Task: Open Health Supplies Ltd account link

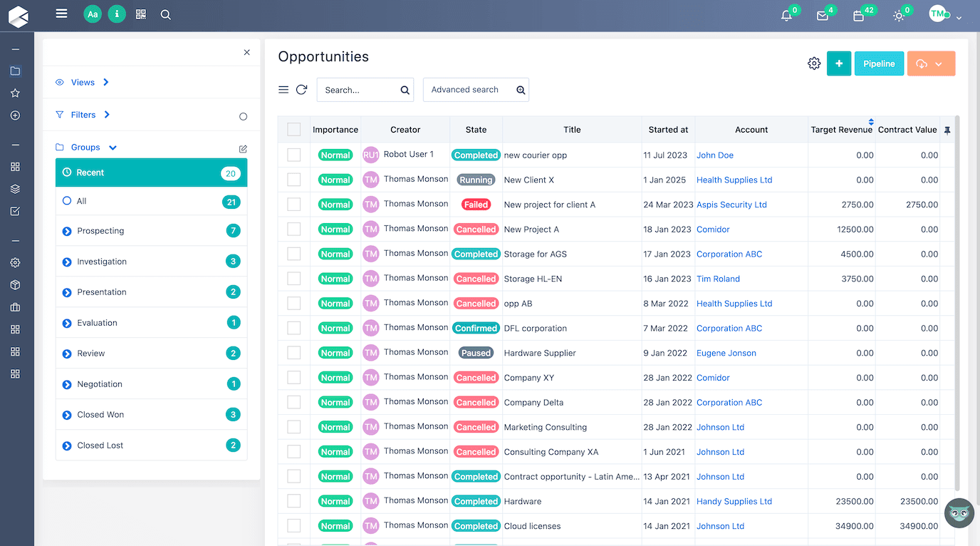Action: [x=734, y=180]
